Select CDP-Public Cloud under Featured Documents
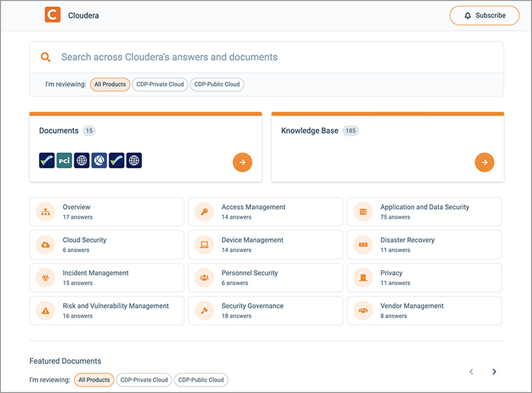532x393 pixels. point(201,380)
